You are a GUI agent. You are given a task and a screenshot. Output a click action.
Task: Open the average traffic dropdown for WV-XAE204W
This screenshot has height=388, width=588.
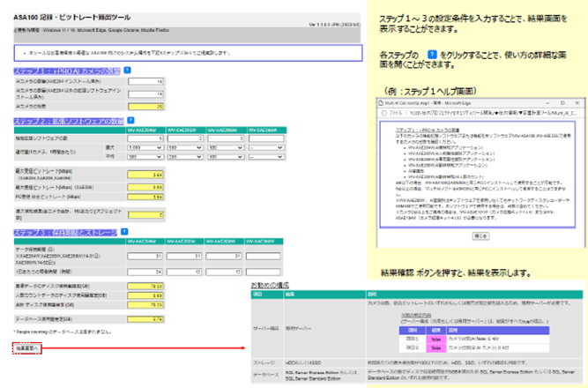145,157
